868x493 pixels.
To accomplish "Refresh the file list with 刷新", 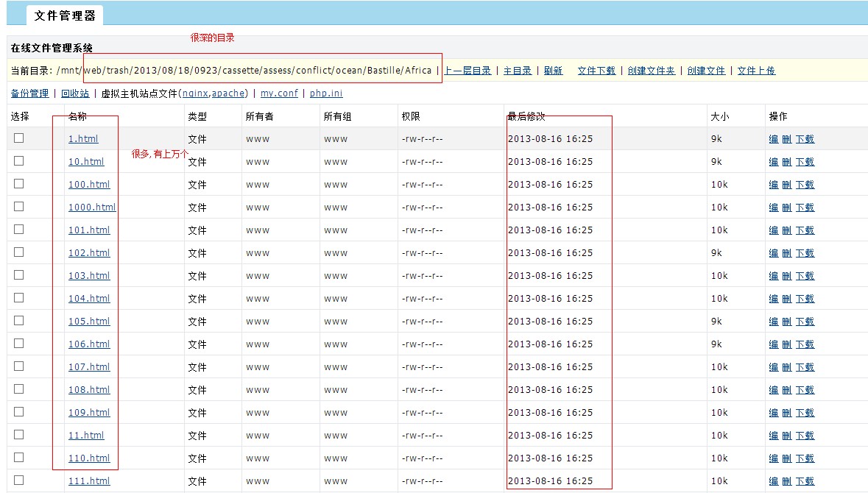I will [553, 71].
